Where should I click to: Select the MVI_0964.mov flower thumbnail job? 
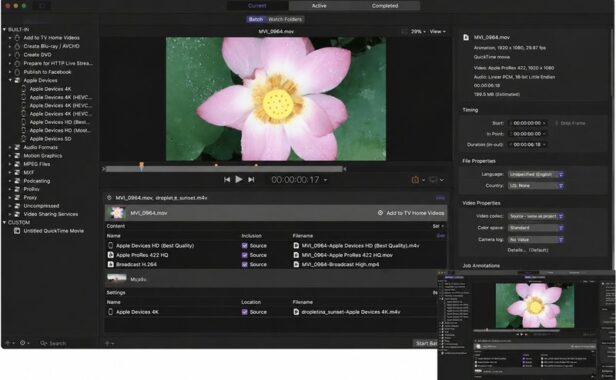(117, 213)
